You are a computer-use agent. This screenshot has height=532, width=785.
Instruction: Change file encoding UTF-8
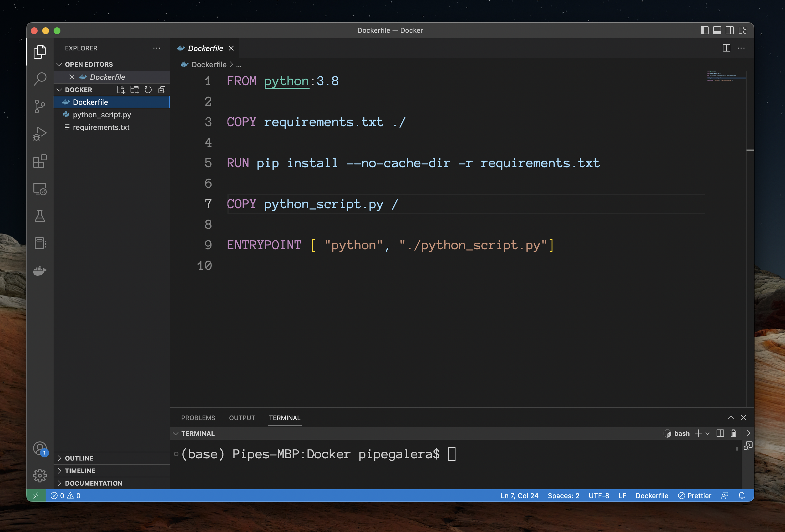point(599,496)
